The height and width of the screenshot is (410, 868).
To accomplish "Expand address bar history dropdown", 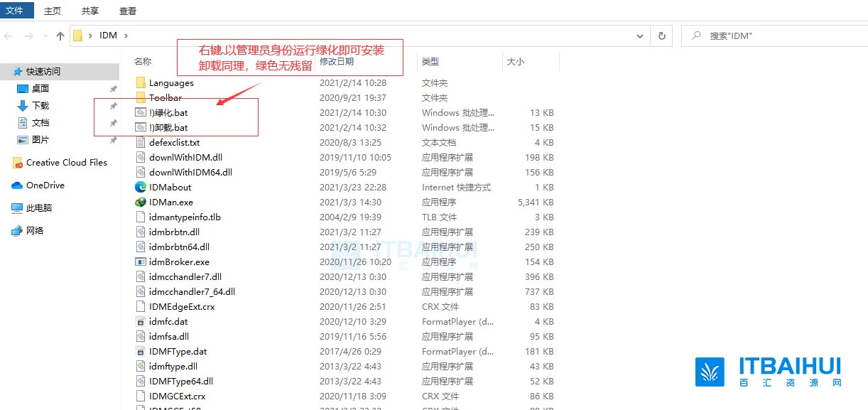I will [641, 36].
